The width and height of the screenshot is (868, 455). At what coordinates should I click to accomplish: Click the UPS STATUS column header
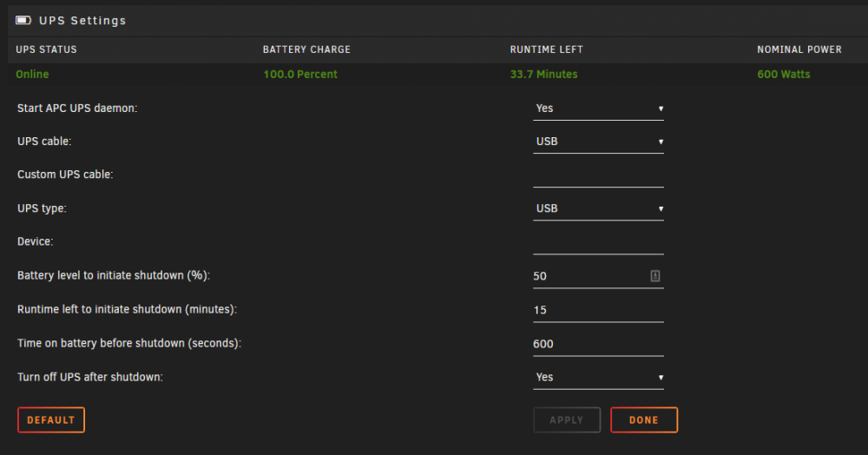click(47, 49)
